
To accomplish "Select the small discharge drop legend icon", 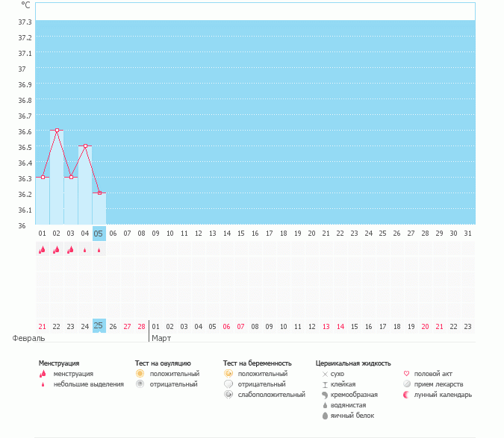I will pyautogui.click(x=43, y=384).
